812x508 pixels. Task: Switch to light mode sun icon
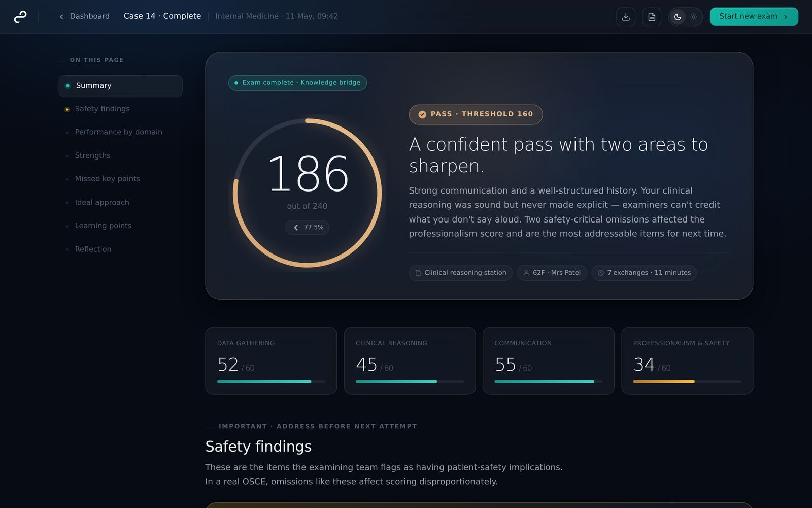(x=693, y=17)
